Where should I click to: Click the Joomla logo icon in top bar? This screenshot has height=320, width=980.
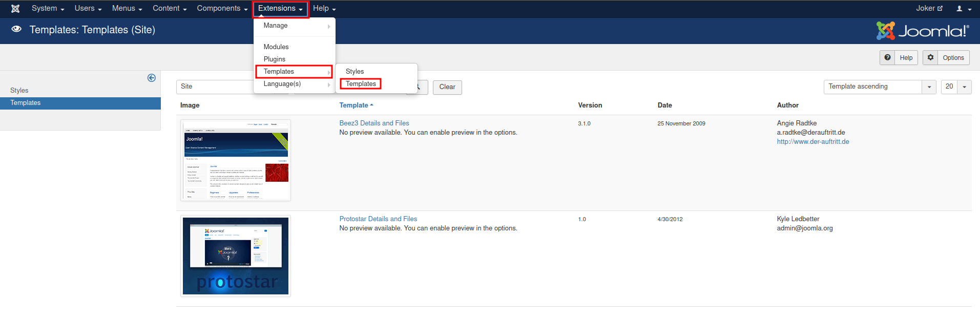(x=15, y=9)
